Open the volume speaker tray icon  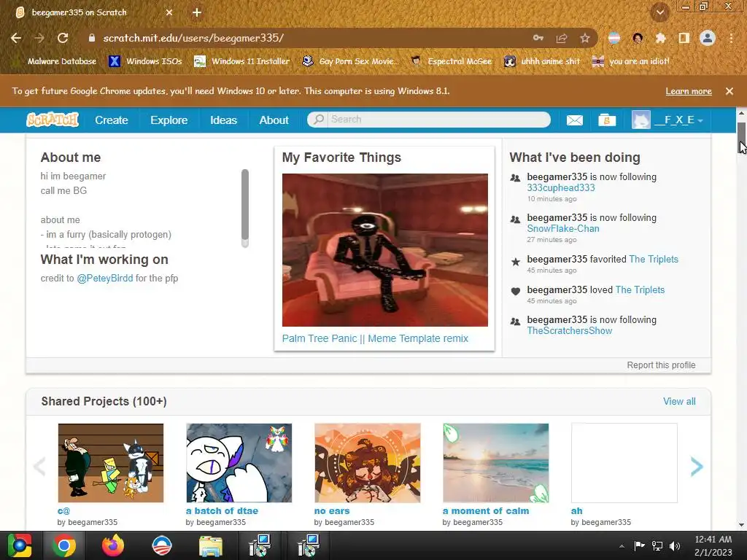pos(675,545)
